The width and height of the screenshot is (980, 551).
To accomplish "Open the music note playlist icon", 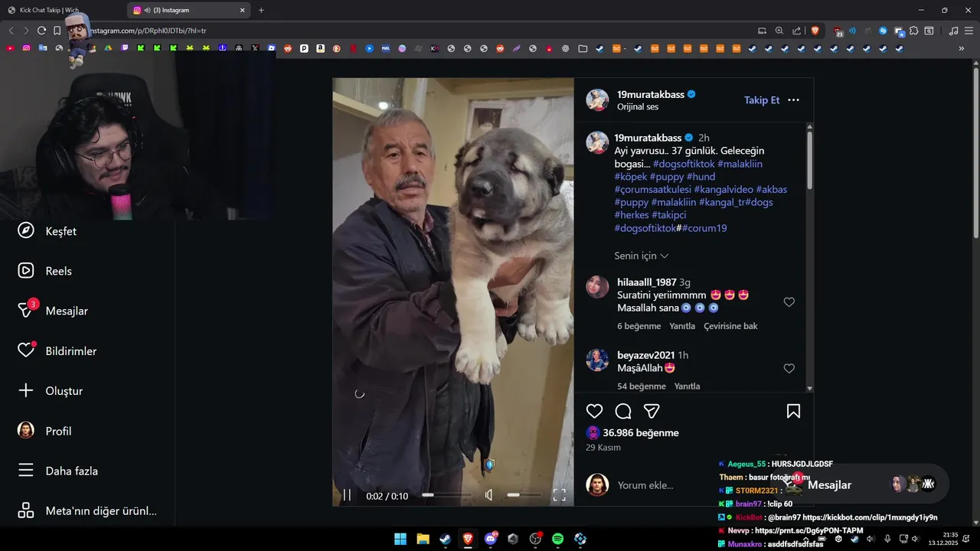I will [x=953, y=31].
